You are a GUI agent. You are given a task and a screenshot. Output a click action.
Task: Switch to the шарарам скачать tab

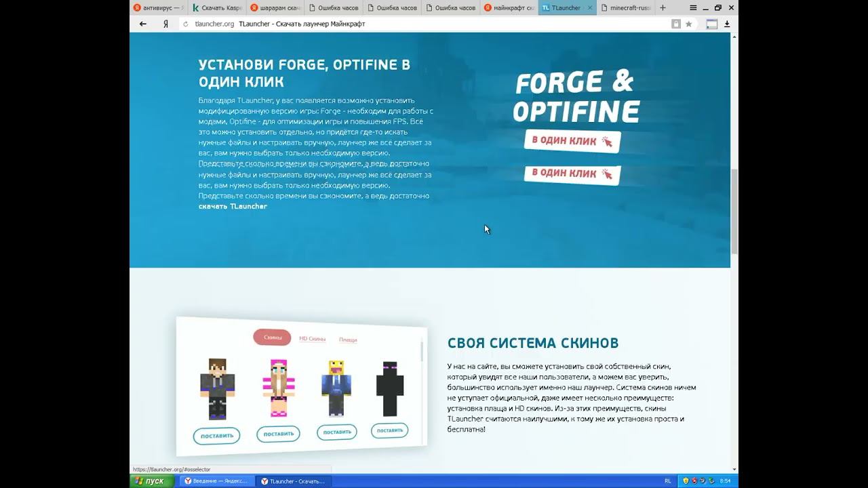275,7
